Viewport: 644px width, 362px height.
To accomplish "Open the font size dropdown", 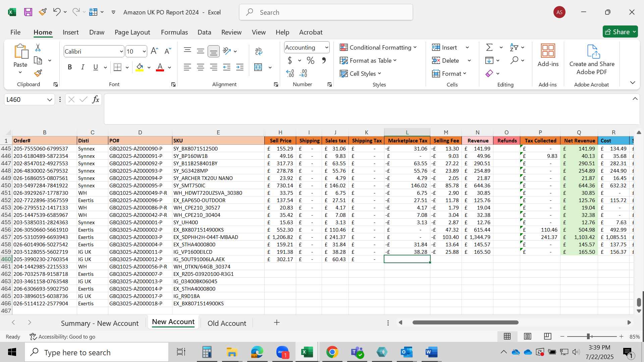I will 144,52.
